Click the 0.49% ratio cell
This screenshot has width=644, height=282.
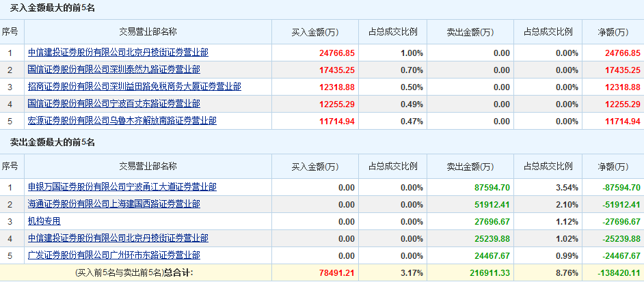(x=412, y=104)
